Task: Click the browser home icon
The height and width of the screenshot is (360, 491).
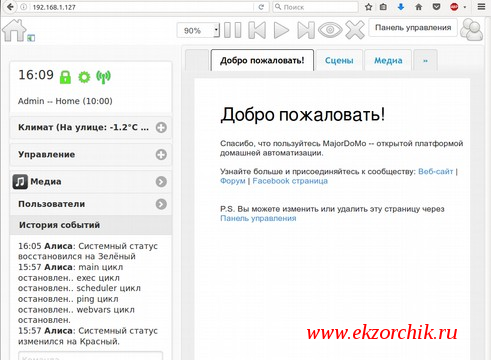Action: [419, 7]
